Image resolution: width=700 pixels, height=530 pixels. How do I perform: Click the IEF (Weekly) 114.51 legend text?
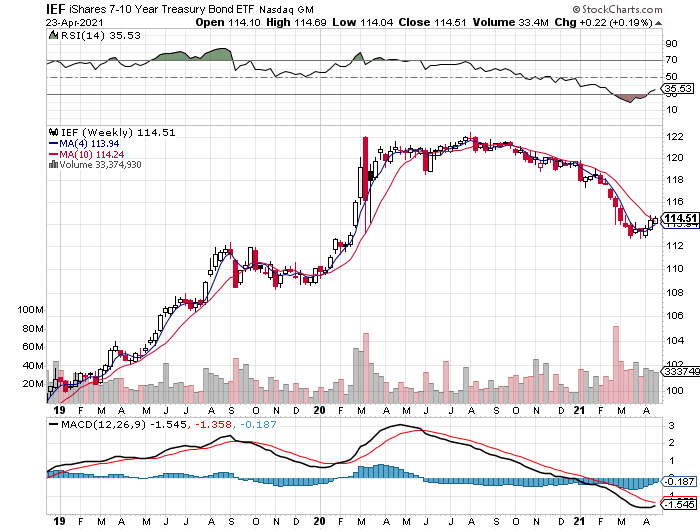(118, 133)
